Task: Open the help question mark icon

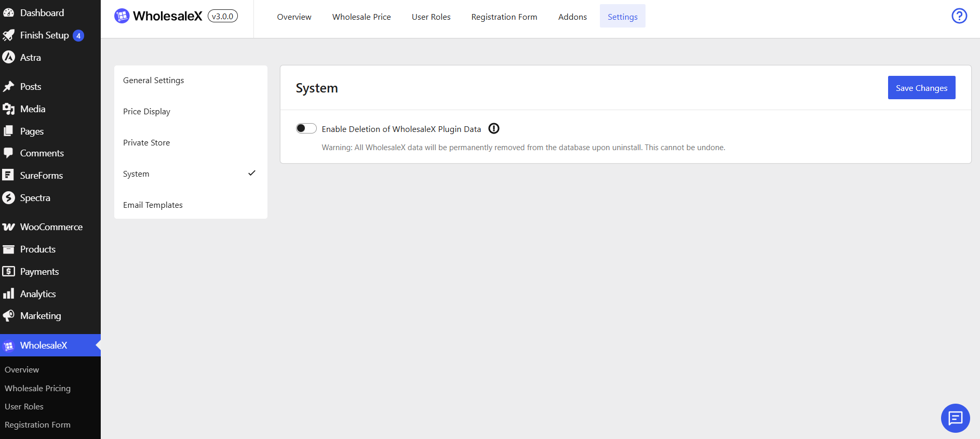Action: 959,16
